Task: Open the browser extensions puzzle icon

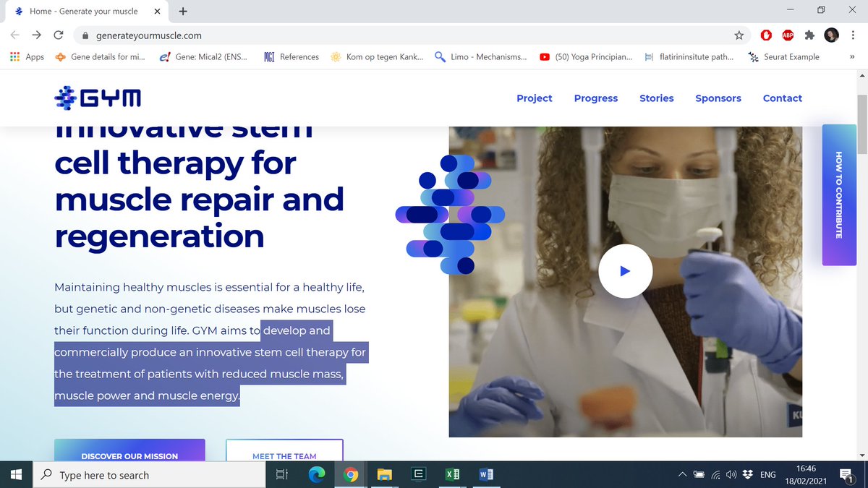Action: 809,34
